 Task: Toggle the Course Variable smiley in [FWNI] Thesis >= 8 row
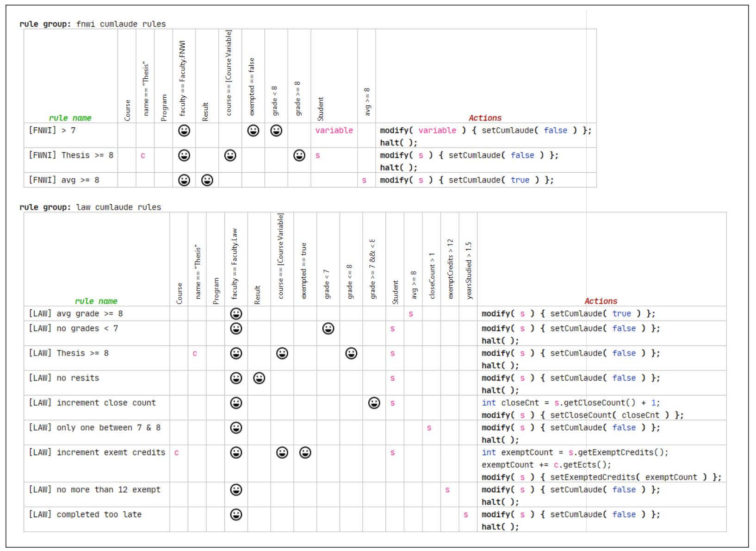pyautogui.click(x=230, y=155)
